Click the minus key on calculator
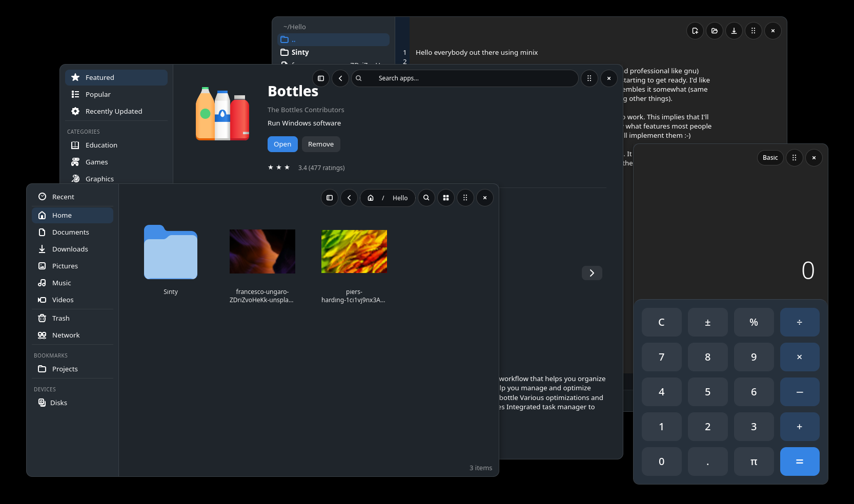 pos(800,392)
